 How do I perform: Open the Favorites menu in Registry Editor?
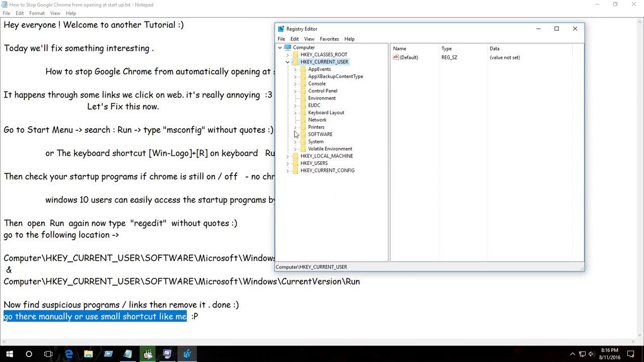[x=329, y=39]
